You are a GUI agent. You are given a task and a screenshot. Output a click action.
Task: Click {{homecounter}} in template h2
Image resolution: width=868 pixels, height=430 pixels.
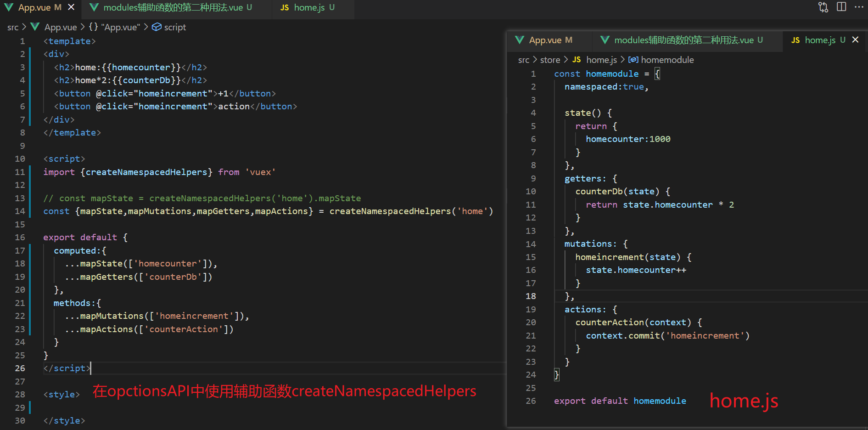(141, 67)
